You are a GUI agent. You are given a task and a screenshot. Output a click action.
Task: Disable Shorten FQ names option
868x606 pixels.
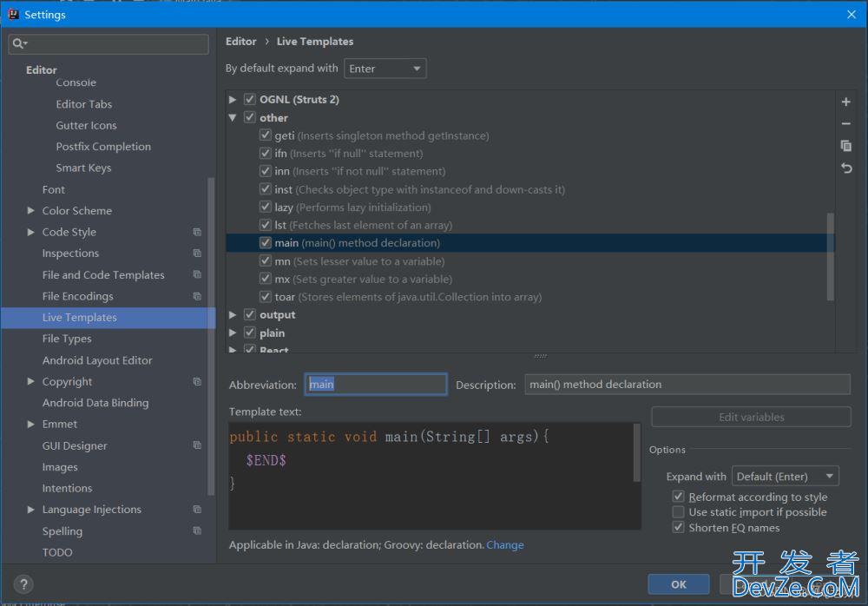pos(678,527)
